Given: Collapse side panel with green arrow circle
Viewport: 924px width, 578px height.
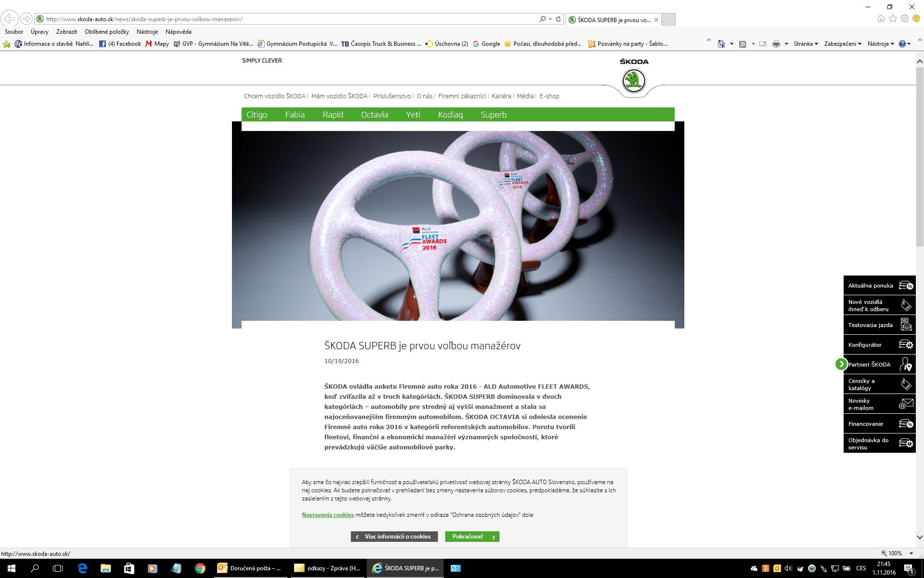Looking at the screenshot, I should (x=841, y=364).
